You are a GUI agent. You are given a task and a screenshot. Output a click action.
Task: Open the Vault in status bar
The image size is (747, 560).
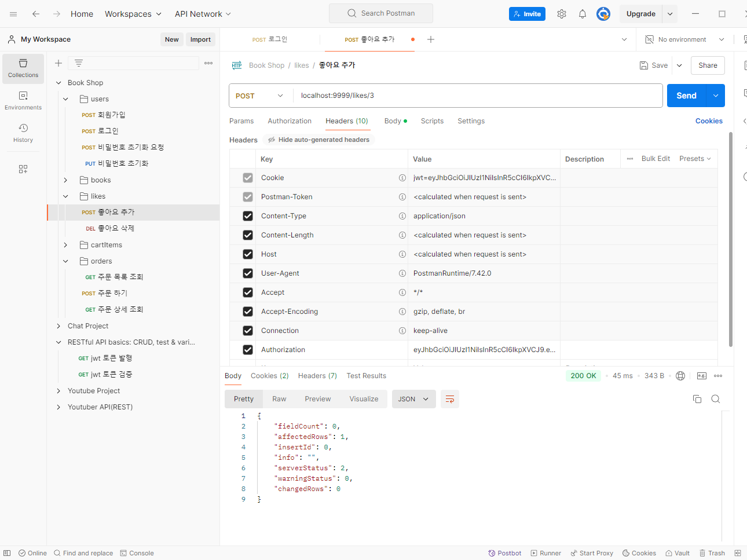pos(677,553)
